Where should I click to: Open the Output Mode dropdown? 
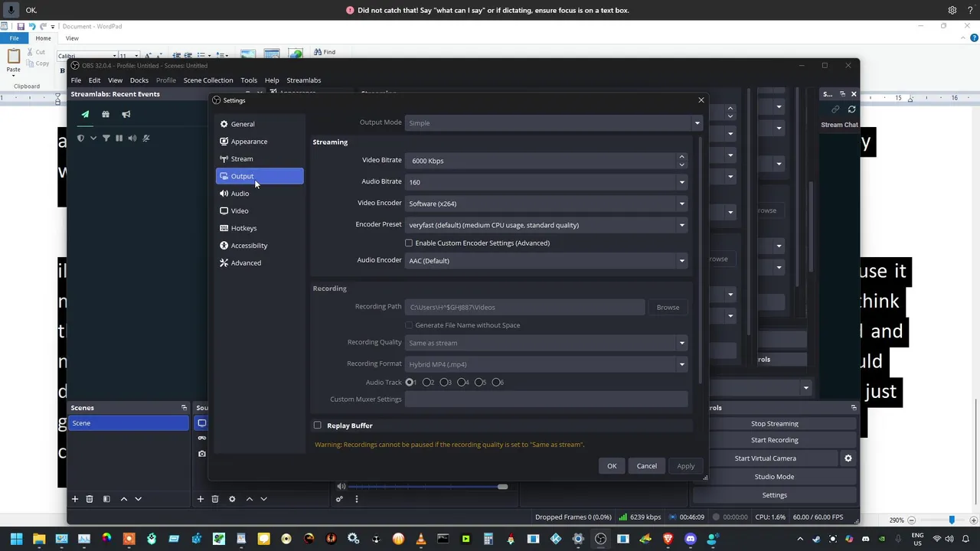(x=554, y=122)
